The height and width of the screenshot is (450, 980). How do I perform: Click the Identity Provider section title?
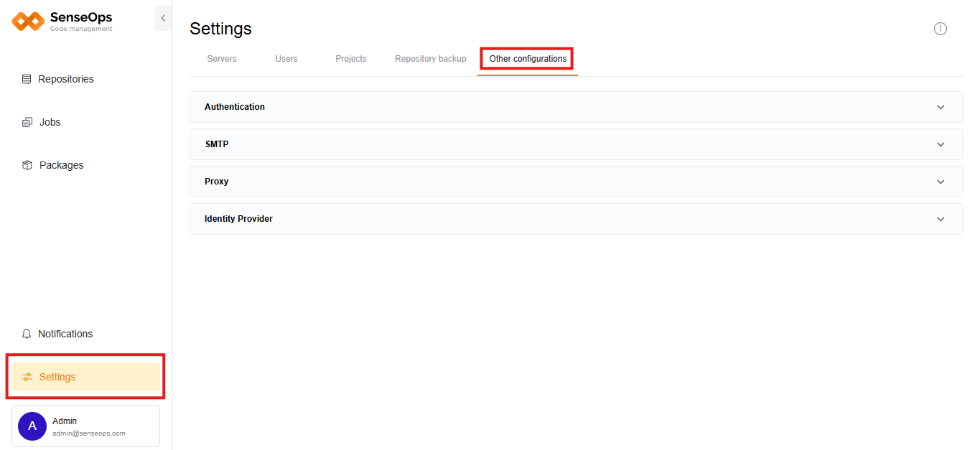coord(238,219)
